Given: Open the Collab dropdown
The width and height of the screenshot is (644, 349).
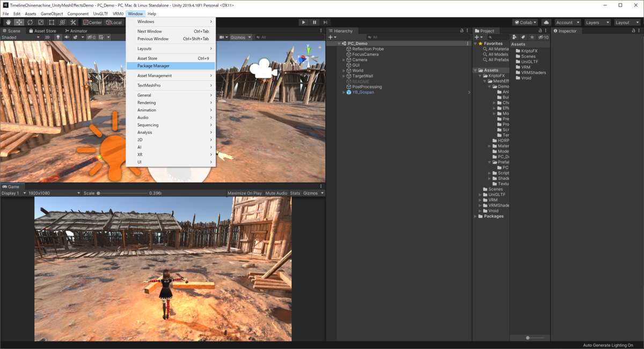Looking at the screenshot, I should (x=525, y=23).
